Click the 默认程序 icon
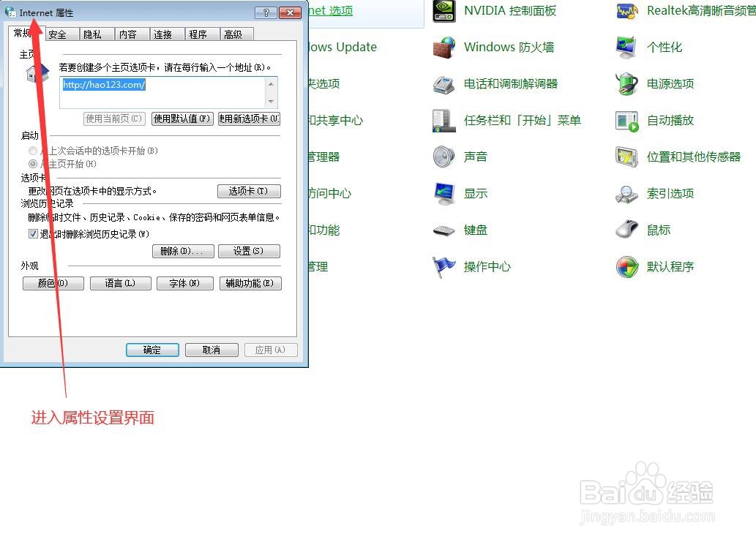 click(x=626, y=267)
